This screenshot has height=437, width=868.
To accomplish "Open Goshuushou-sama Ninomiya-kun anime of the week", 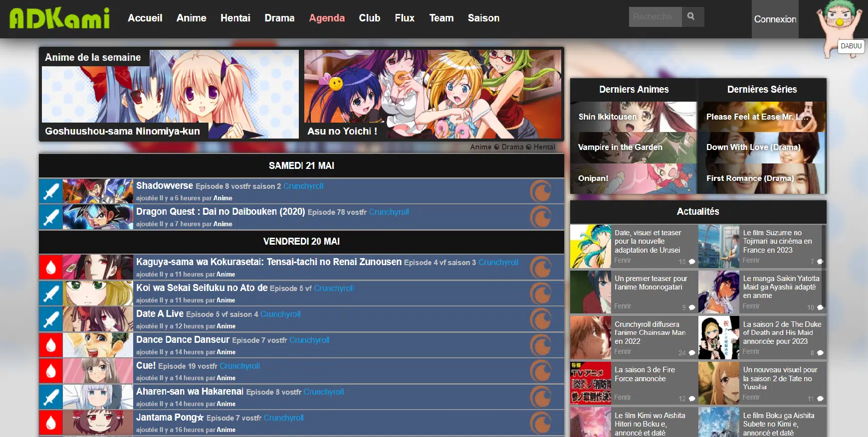I will point(170,94).
